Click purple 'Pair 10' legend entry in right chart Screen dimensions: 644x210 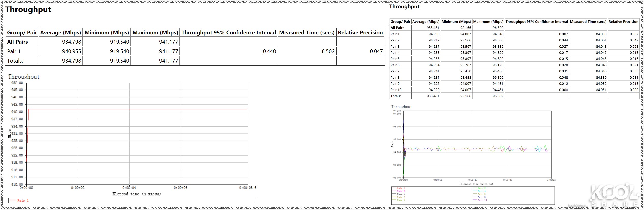[x=480, y=200]
